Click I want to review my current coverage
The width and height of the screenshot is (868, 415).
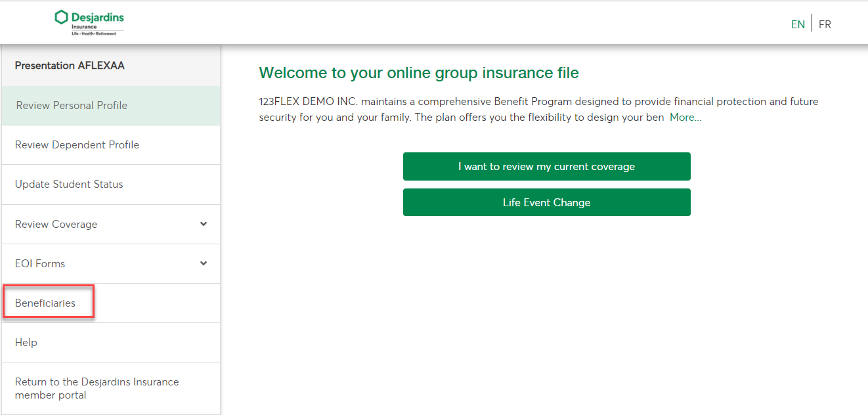click(546, 166)
